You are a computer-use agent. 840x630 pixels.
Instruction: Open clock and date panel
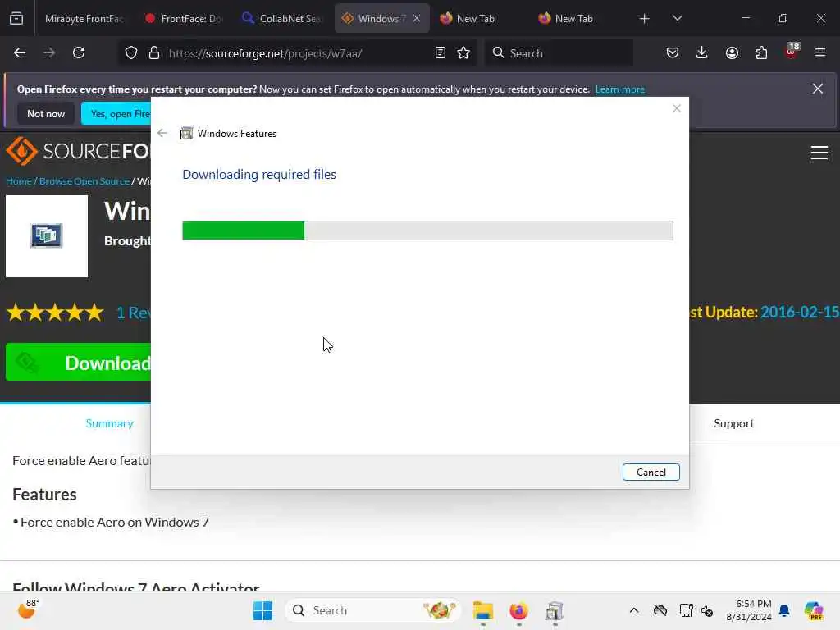[x=748, y=610]
